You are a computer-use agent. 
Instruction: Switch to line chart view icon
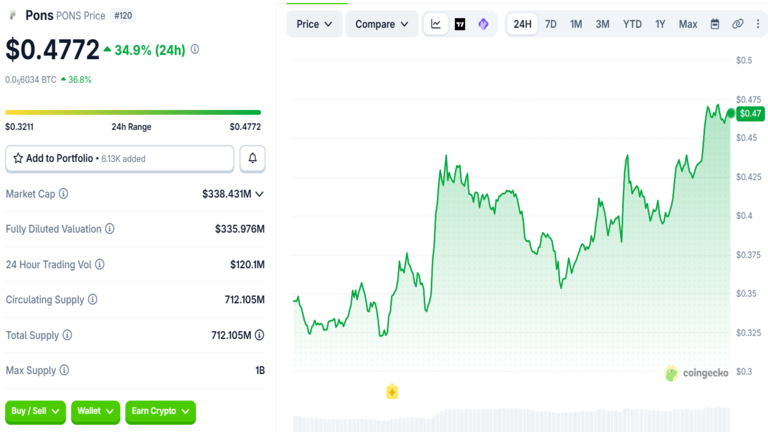coord(435,24)
